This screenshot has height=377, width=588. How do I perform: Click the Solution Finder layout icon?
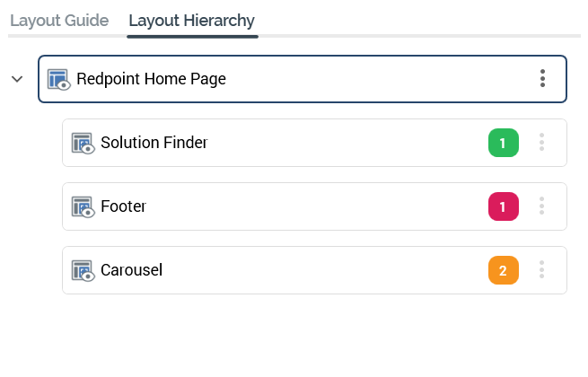[x=83, y=143]
